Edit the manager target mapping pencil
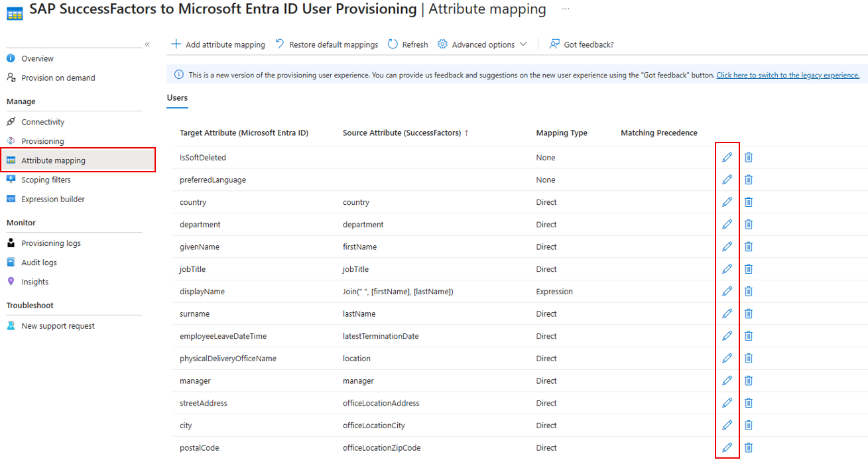Viewport: 868px width, 460px height. (727, 380)
